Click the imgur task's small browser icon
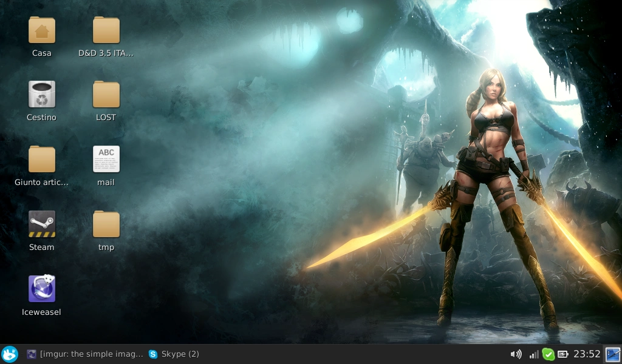 click(32, 354)
